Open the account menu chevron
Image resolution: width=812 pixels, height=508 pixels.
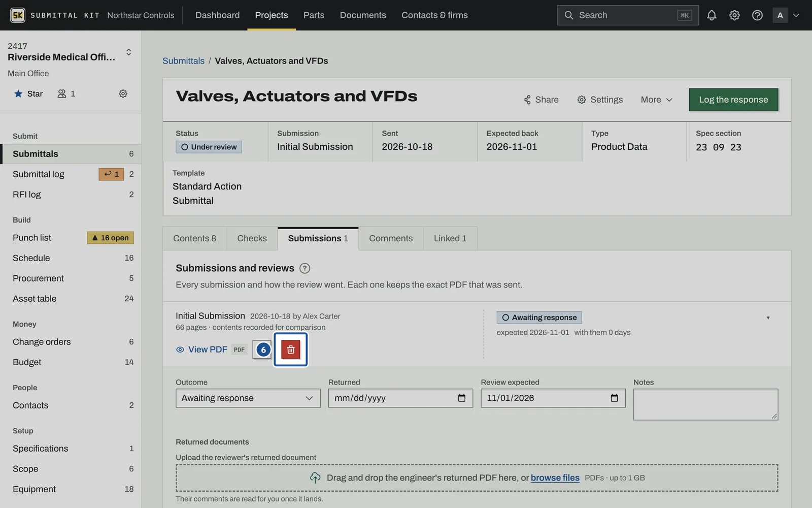(x=796, y=15)
